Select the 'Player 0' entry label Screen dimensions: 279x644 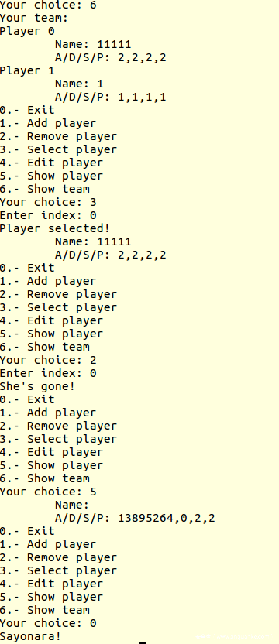27,31
